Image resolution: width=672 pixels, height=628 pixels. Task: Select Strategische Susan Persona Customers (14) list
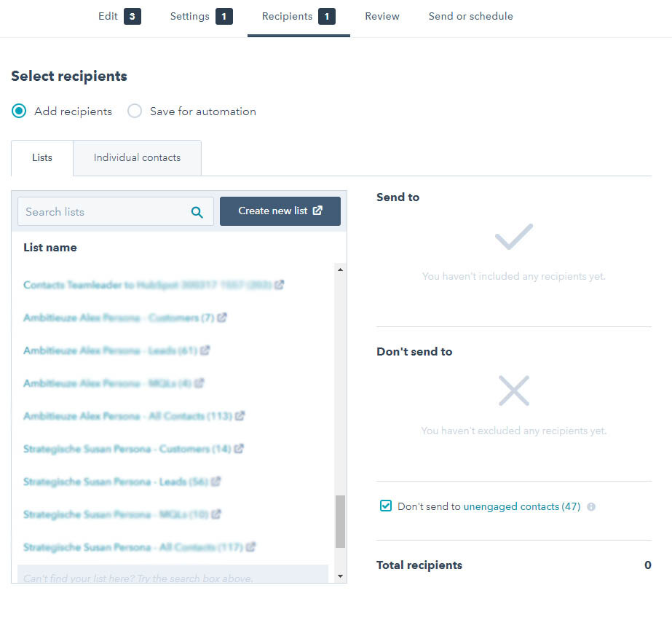127,449
